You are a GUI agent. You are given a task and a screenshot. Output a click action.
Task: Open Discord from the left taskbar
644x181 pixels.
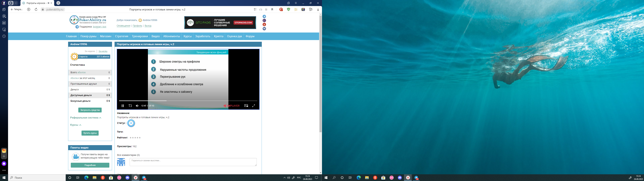[127, 178]
